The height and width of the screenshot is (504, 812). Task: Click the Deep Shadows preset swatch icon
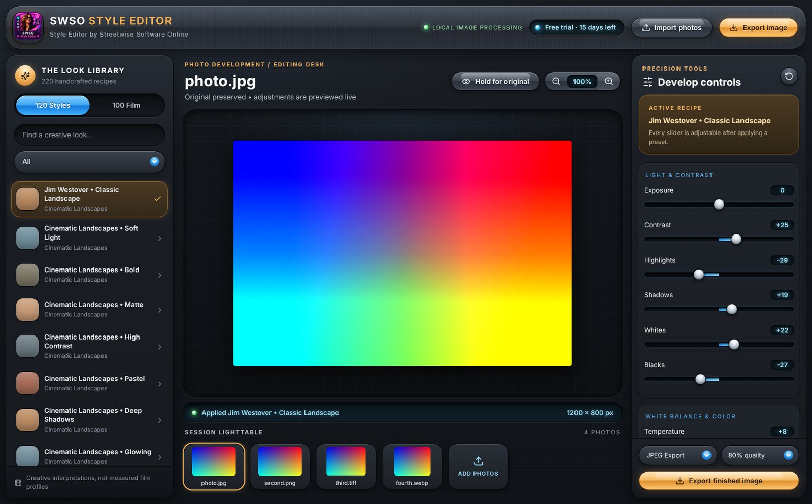[27, 420]
